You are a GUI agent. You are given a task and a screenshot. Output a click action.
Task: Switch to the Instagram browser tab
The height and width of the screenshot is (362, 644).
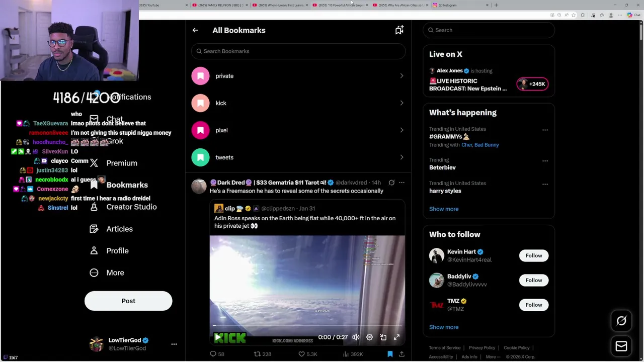pyautogui.click(x=459, y=5)
